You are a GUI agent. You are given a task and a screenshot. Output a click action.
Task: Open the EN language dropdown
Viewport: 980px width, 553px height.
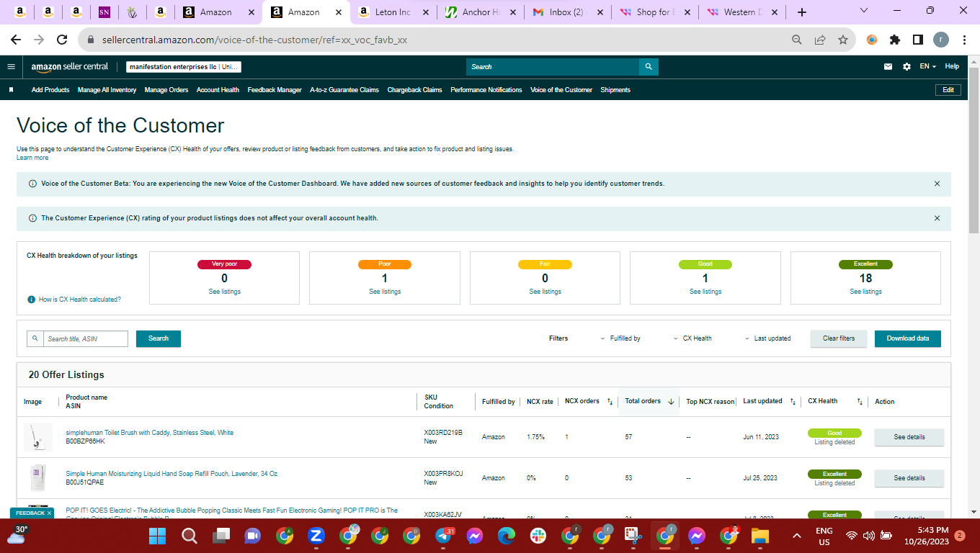coord(927,66)
